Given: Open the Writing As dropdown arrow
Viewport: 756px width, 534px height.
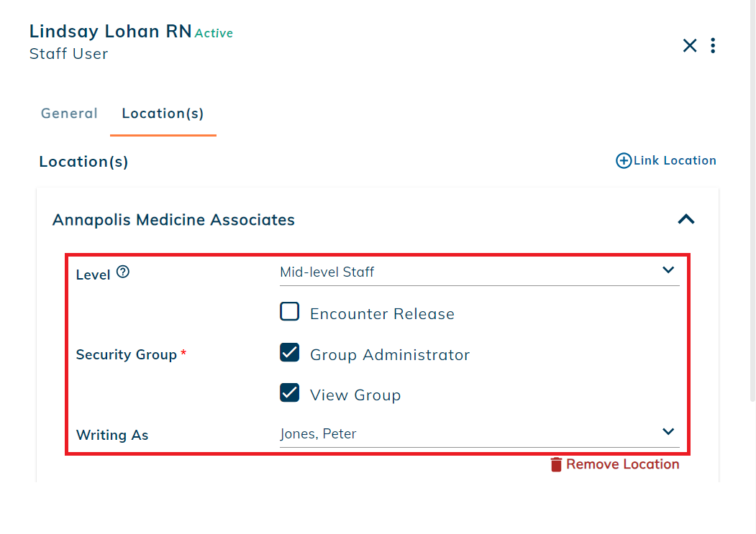Looking at the screenshot, I should pos(668,431).
